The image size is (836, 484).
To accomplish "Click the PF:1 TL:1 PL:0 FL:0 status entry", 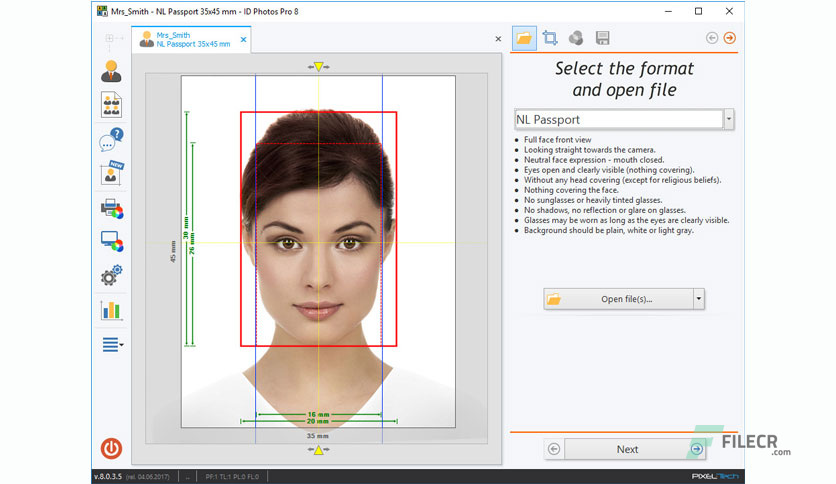I will (x=232, y=477).
